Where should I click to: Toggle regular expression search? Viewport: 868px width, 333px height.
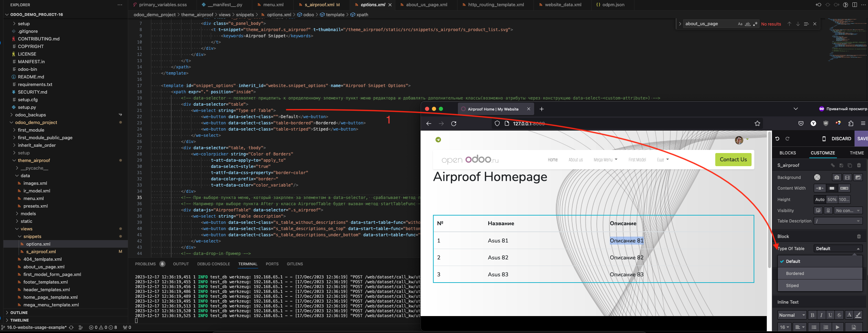pyautogui.click(x=755, y=24)
